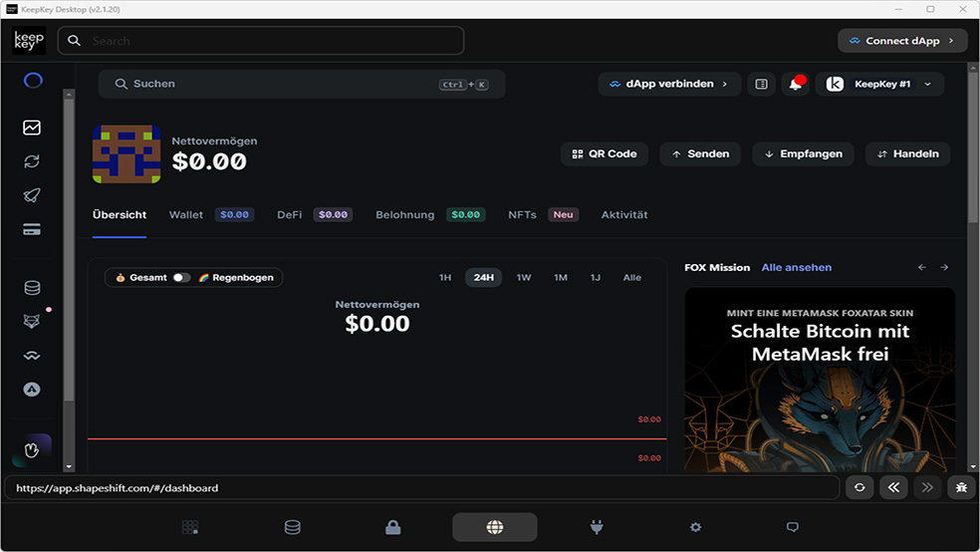
Task: Open the round arrow-up icon in the sidebar
Action: 32,390
